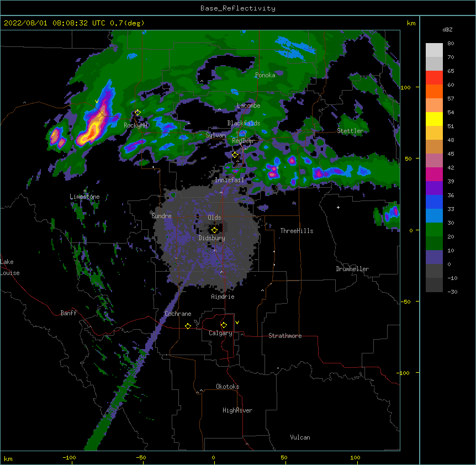Click the 45 value on the dBZ scale
The height and width of the screenshot is (465, 476).
451,154
